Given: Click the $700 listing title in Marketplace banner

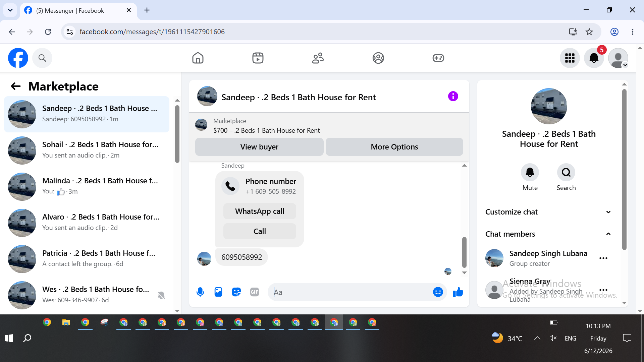Looking at the screenshot, I should click(267, 130).
